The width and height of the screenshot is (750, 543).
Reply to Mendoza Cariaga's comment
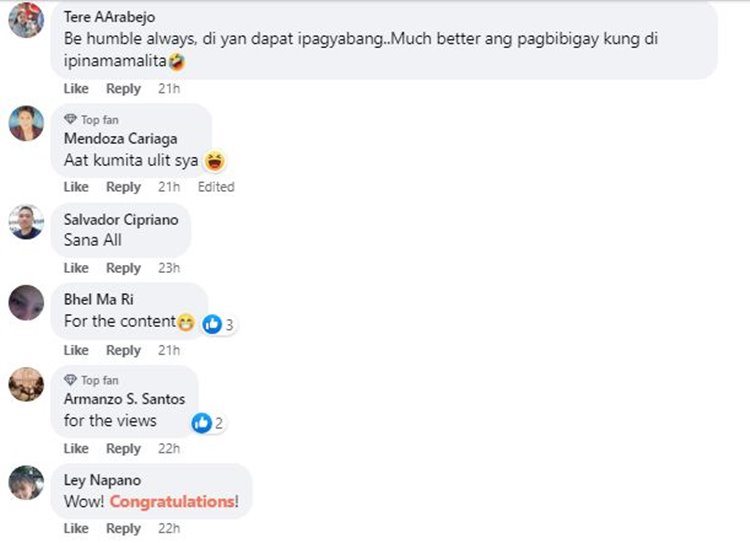[123, 187]
